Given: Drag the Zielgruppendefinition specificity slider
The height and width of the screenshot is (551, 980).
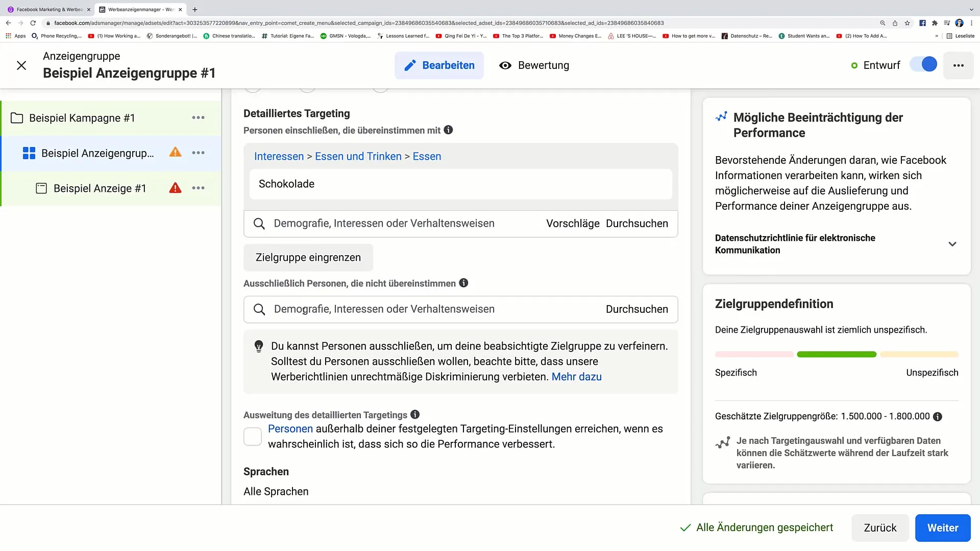Looking at the screenshot, I should (x=838, y=355).
